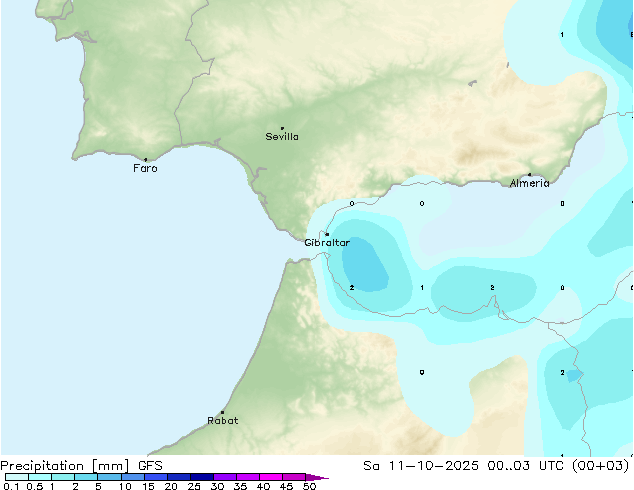This screenshot has height=490, width=634.
Task: Click the Sevilla city label
Action: [x=282, y=137]
